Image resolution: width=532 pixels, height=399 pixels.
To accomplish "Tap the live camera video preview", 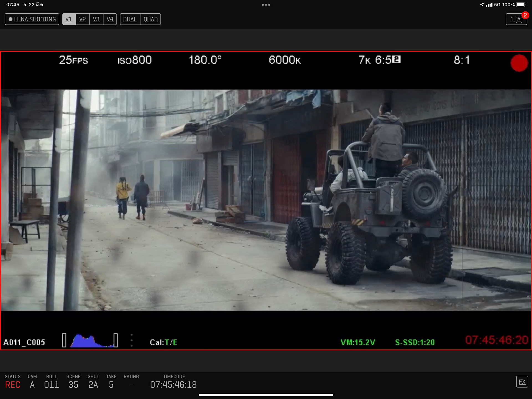I will pyautogui.click(x=266, y=200).
